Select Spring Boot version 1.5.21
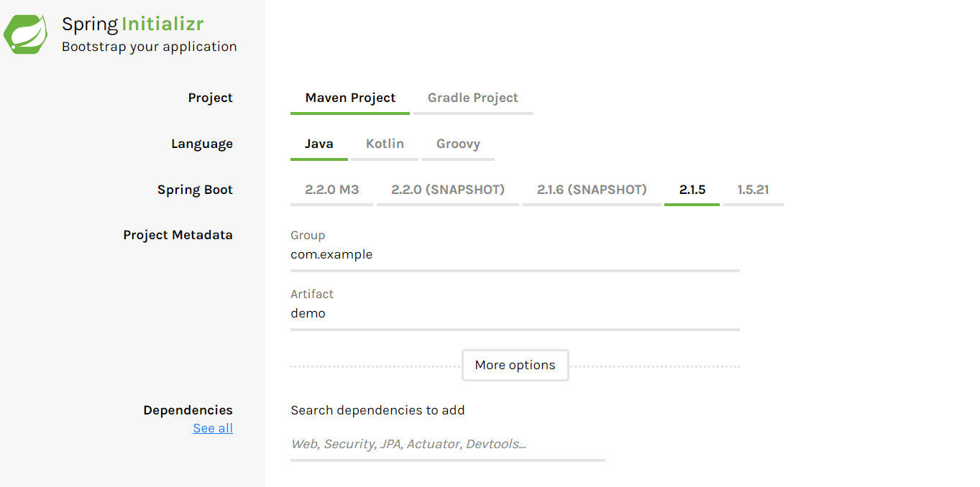Screen dimensions: 980x487 click(753, 190)
